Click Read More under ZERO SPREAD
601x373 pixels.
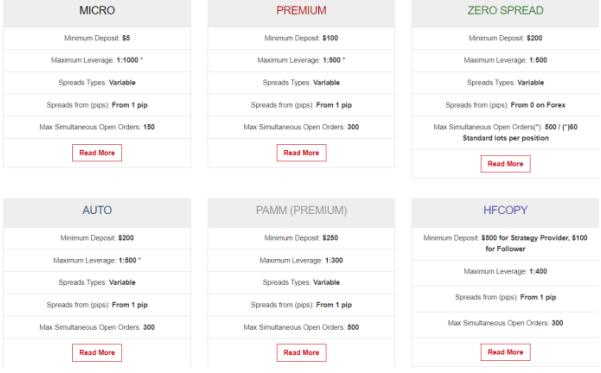pyautogui.click(x=505, y=164)
